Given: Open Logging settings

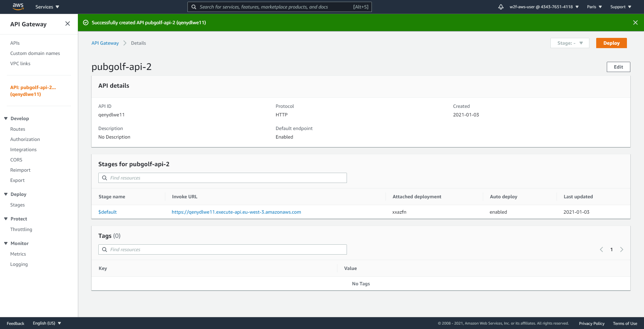Looking at the screenshot, I should coord(19,264).
